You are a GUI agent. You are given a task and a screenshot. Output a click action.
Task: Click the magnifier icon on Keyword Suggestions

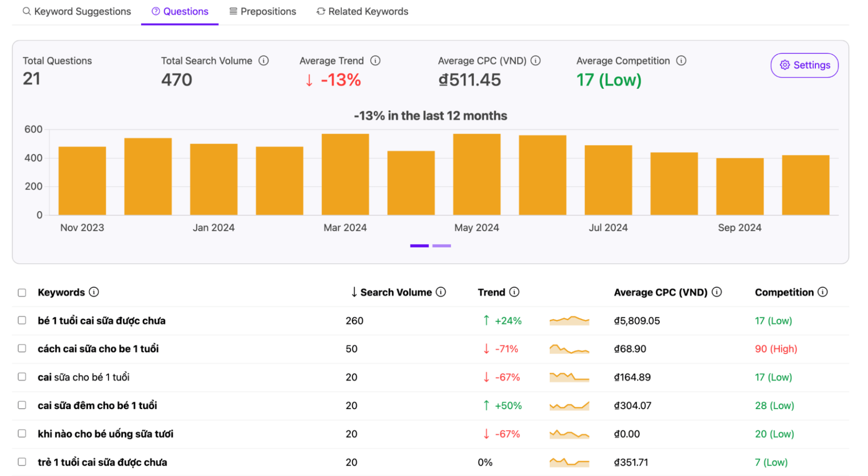pyautogui.click(x=27, y=11)
